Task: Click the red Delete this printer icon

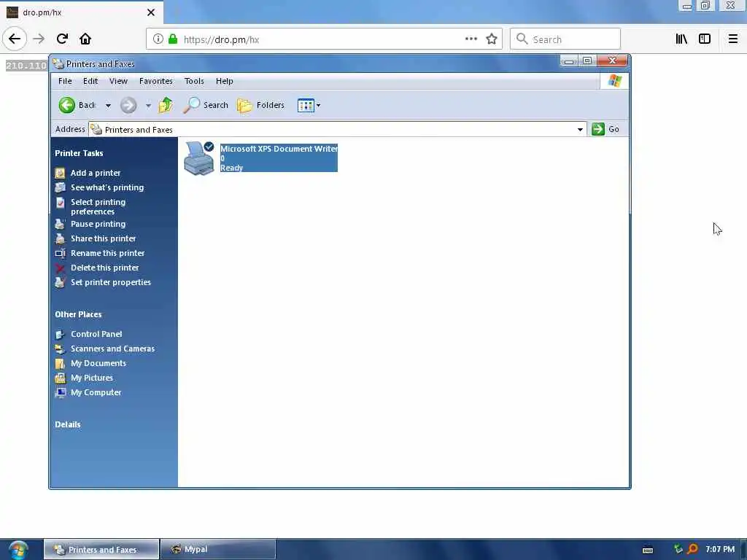Action: tap(60, 268)
